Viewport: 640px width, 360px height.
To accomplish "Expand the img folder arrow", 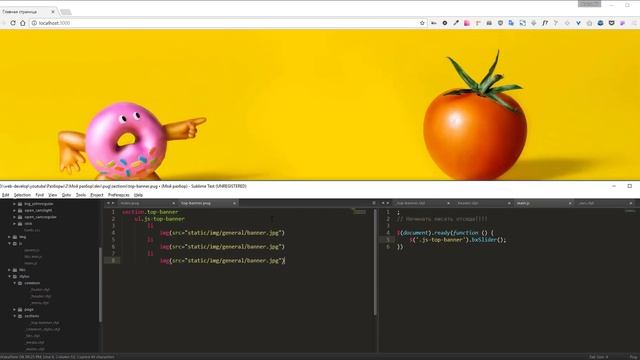I will pyautogui.click(x=9, y=237).
